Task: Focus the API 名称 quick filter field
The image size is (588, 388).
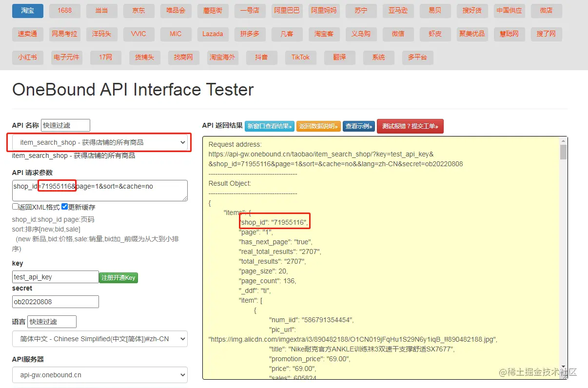Action: click(65, 125)
